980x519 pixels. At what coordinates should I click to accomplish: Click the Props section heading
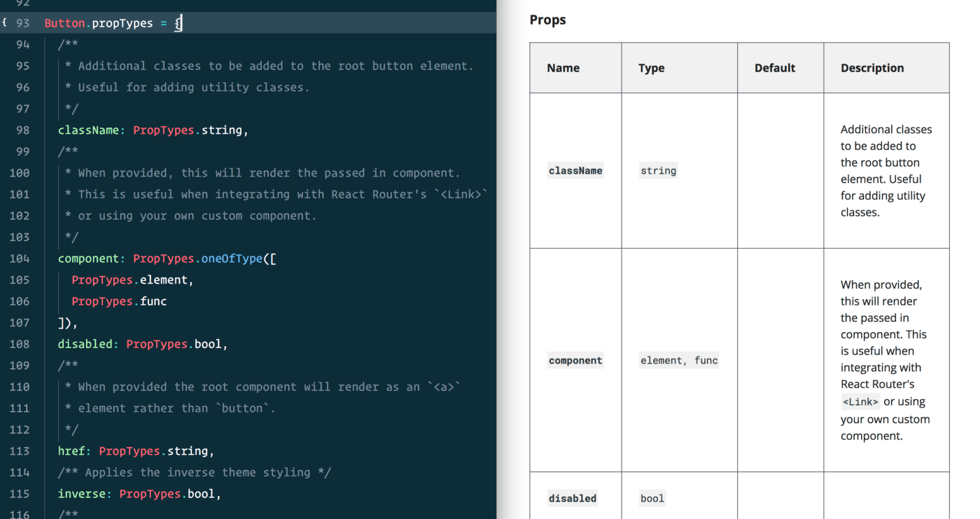point(547,20)
